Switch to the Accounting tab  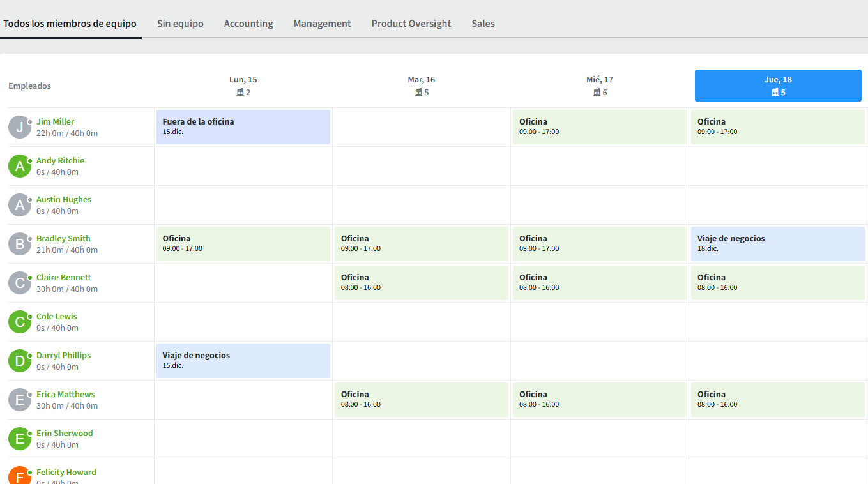[x=248, y=24]
